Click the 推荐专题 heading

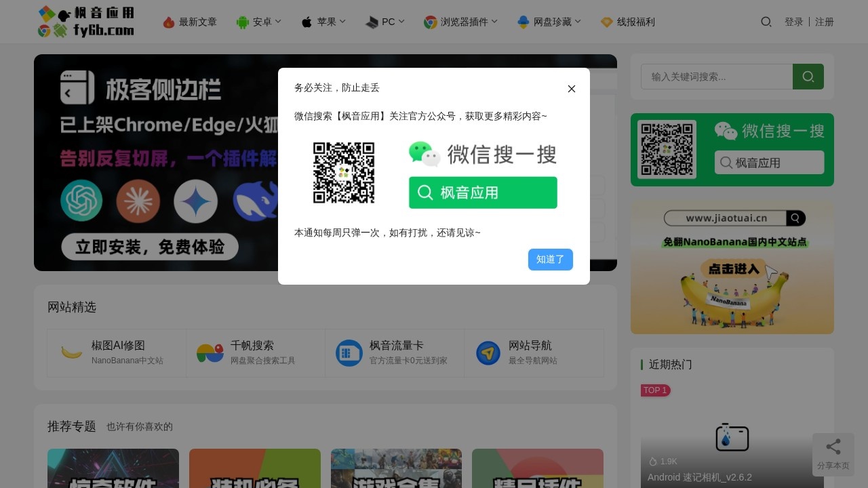(72, 426)
